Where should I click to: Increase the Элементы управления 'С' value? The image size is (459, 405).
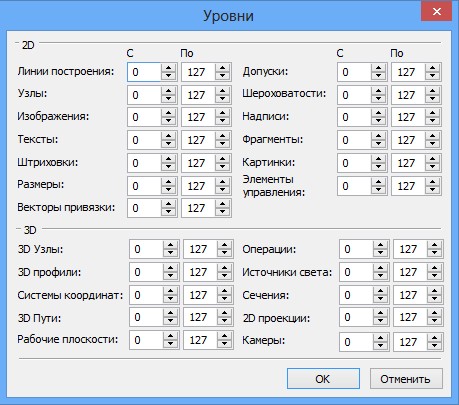[378, 182]
